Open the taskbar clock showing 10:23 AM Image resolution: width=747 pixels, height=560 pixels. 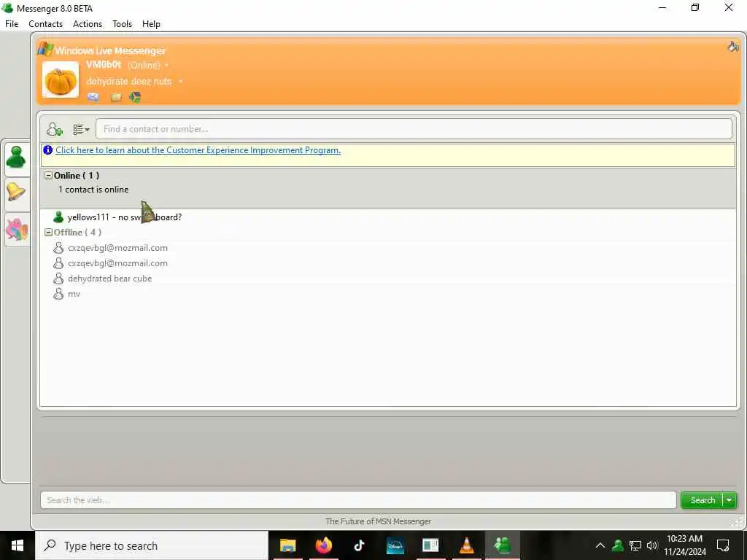(x=684, y=545)
